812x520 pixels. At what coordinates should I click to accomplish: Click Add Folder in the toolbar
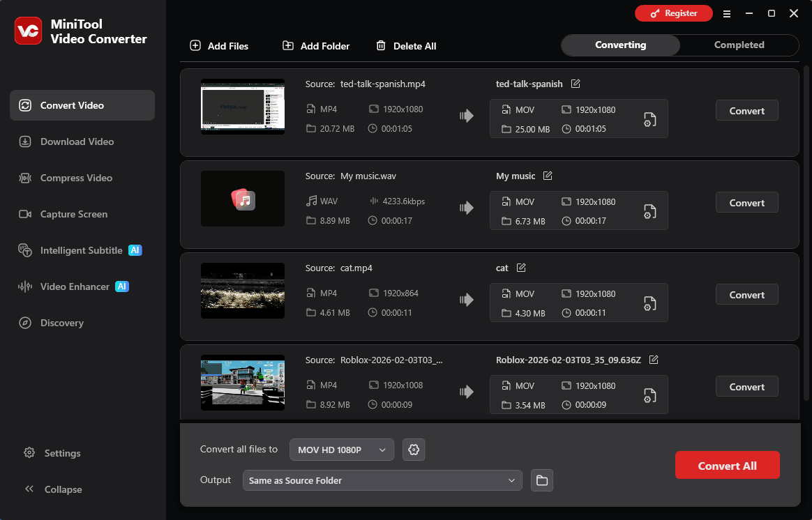tap(316, 45)
